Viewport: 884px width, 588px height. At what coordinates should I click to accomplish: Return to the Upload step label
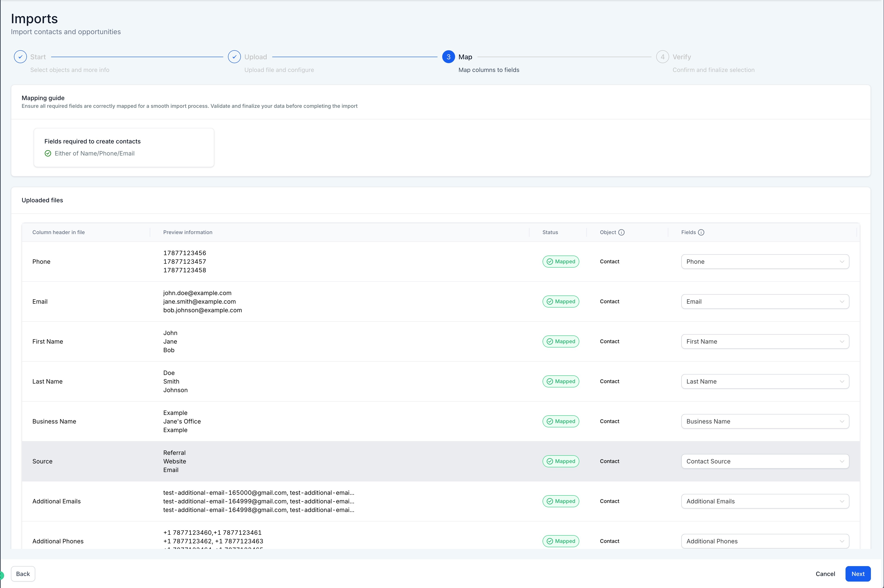[x=255, y=57]
